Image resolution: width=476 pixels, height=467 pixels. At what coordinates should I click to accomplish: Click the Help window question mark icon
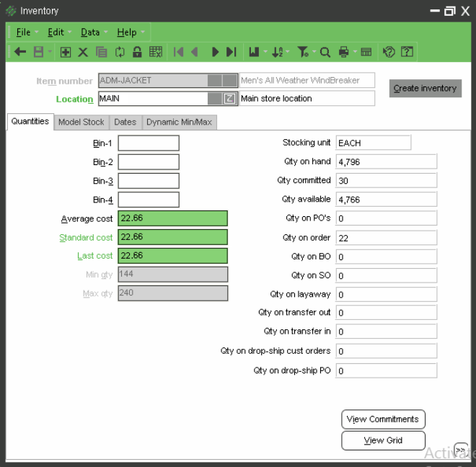click(407, 52)
